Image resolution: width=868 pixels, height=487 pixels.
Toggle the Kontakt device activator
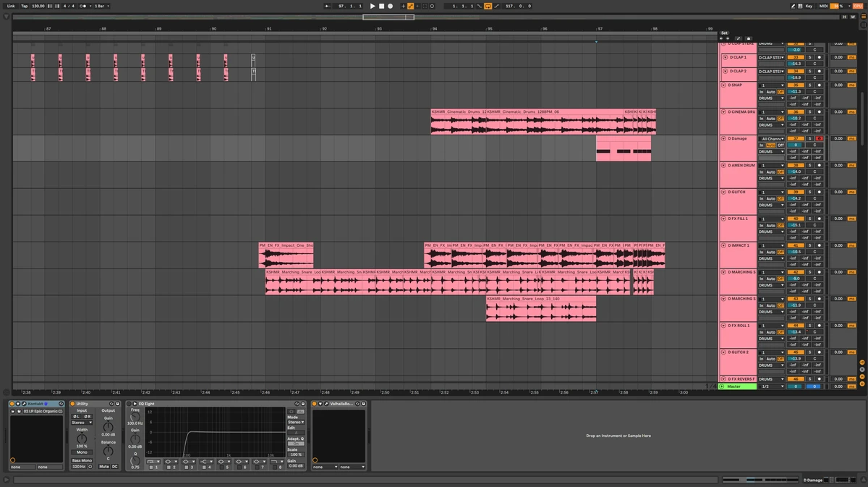click(x=13, y=403)
